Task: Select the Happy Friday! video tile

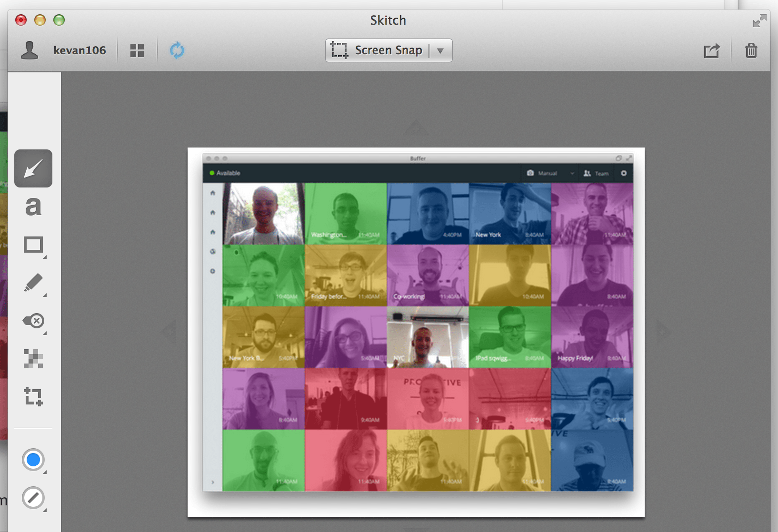Action: tap(592, 337)
